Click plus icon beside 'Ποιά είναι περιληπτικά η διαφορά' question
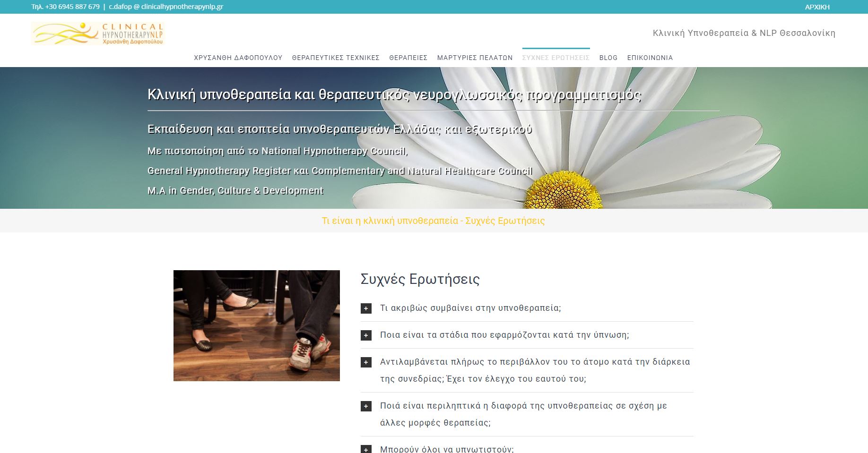Viewport: 868px width, 453px height. pyautogui.click(x=366, y=406)
